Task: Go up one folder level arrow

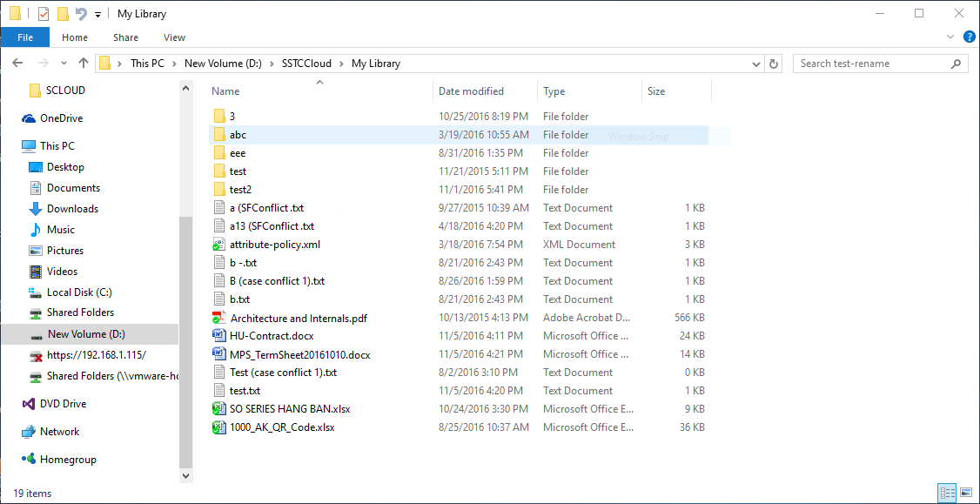Action: 84,64
